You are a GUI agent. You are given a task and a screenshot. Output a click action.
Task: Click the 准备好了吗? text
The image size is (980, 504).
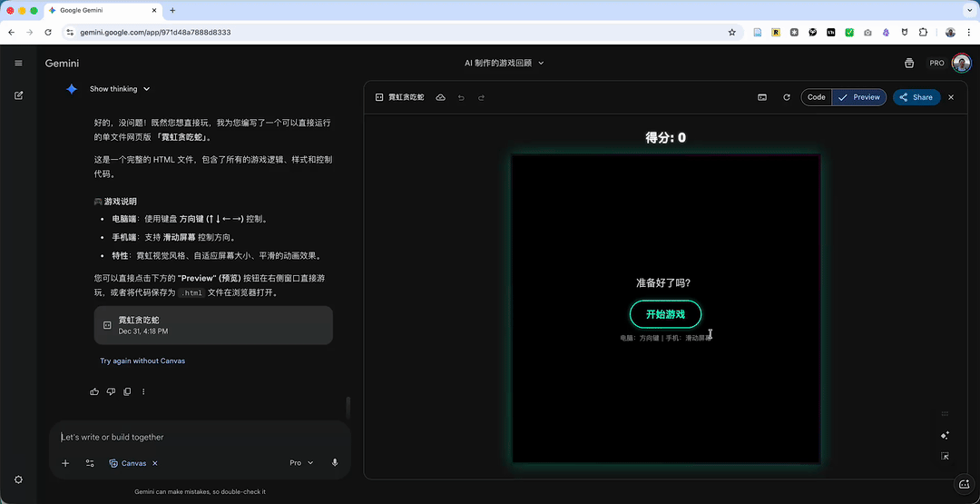click(x=663, y=282)
